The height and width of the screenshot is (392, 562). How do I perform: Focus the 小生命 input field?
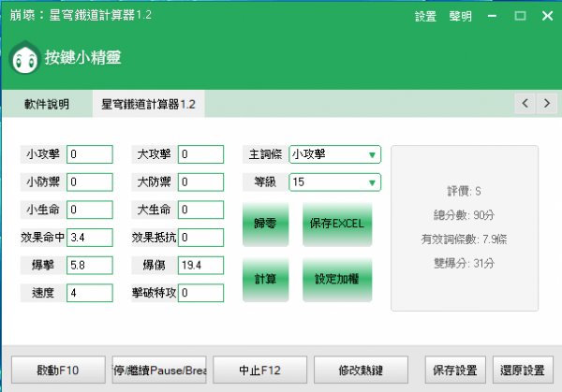click(90, 210)
